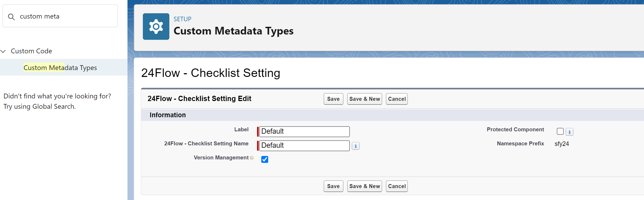Enable the Protected Component checkbox
This screenshot has height=200, width=644.
point(560,131)
